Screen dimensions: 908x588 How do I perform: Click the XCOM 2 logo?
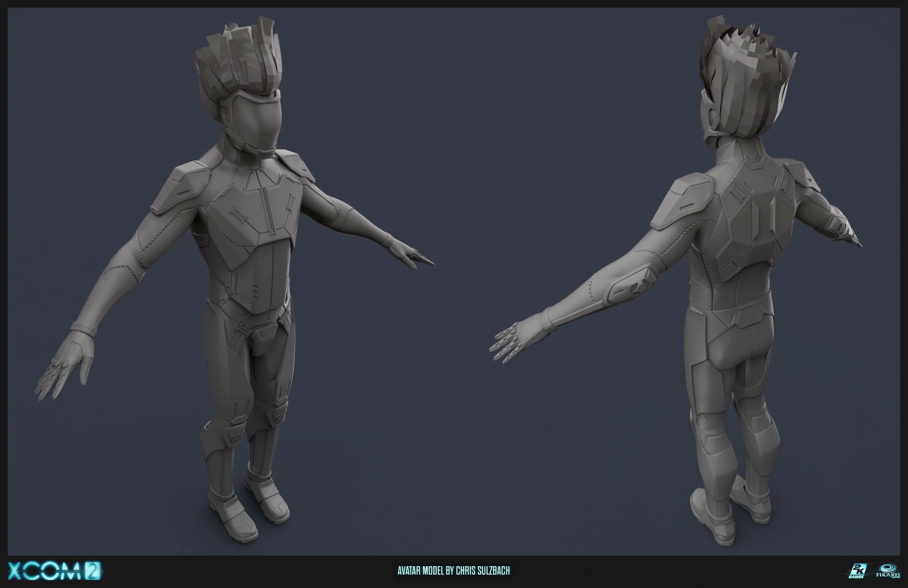54,571
